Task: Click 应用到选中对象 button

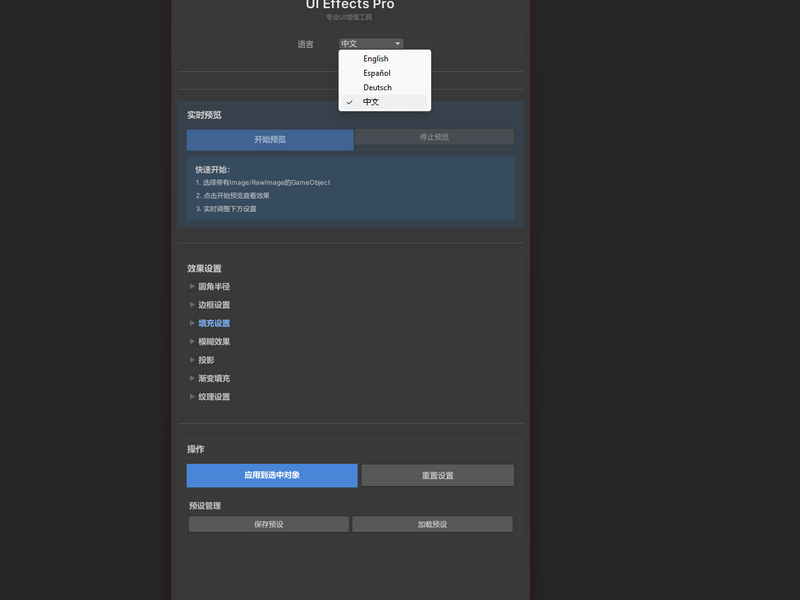Action: tap(272, 476)
